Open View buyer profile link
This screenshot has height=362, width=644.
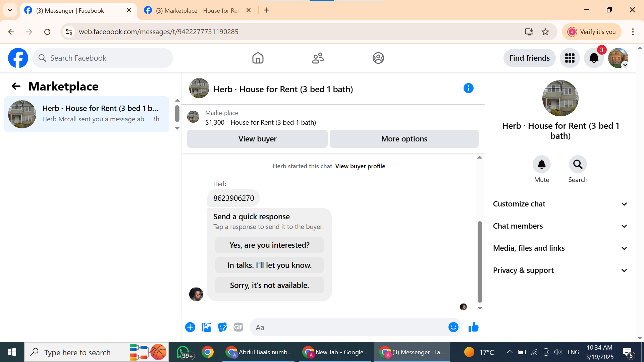[360, 166]
